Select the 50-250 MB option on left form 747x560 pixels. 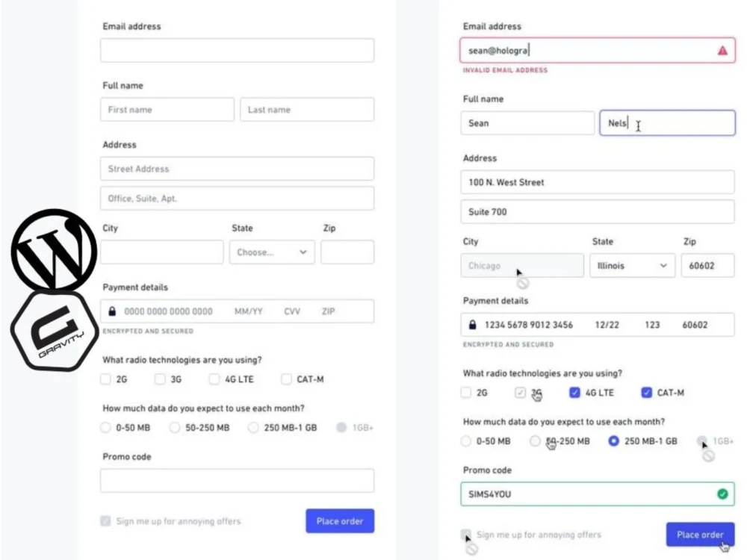tap(174, 427)
